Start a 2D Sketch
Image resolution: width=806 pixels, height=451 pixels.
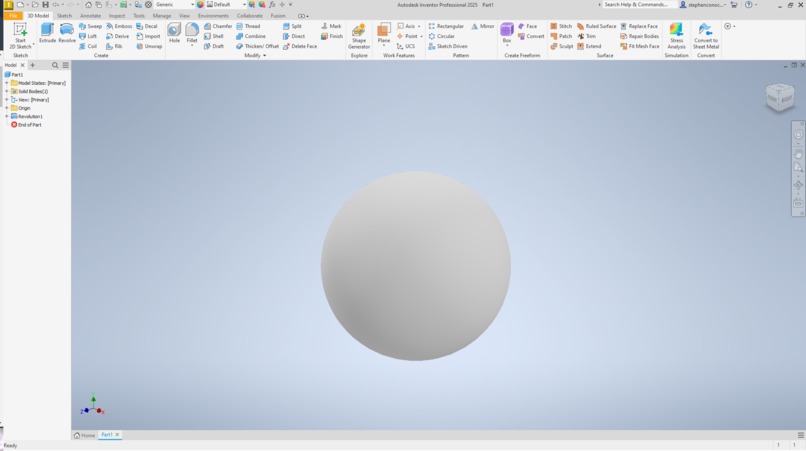tap(20, 35)
